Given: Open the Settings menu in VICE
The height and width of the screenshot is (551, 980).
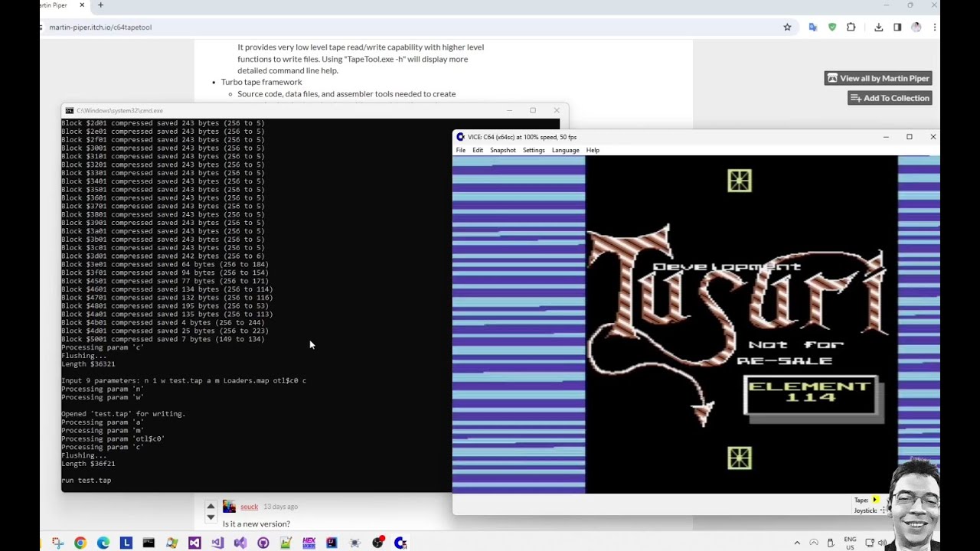Looking at the screenshot, I should click(534, 150).
